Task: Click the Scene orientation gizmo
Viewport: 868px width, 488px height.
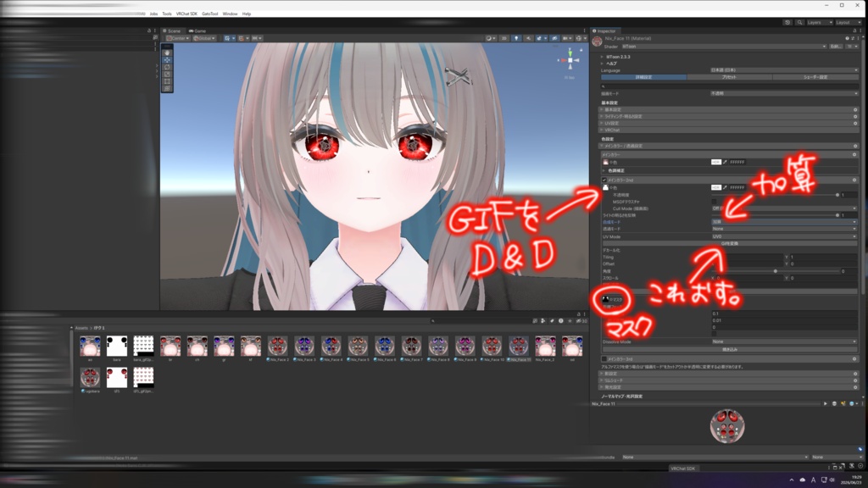Action: [x=570, y=60]
